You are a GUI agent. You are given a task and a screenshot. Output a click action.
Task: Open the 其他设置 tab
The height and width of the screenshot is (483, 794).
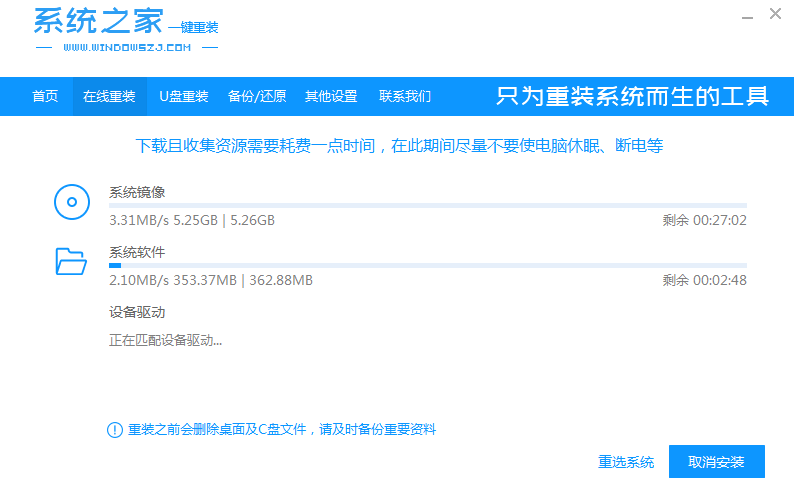coord(331,97)
